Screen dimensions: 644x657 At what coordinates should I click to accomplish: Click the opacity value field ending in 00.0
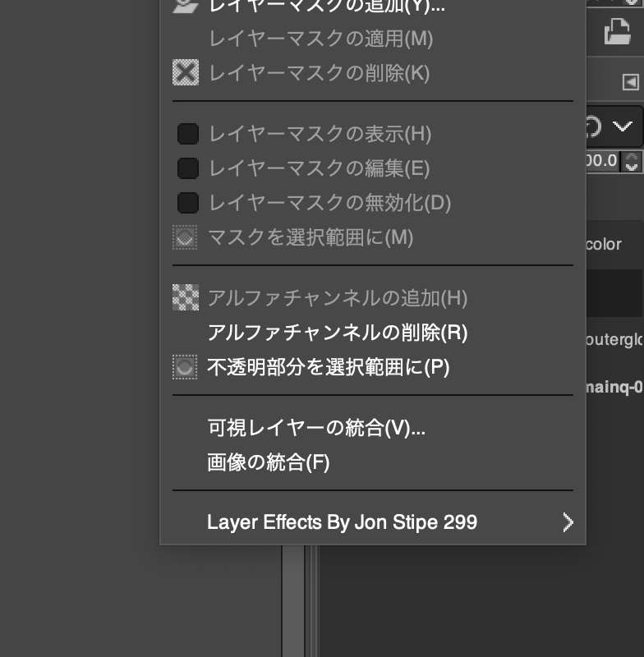602,160
